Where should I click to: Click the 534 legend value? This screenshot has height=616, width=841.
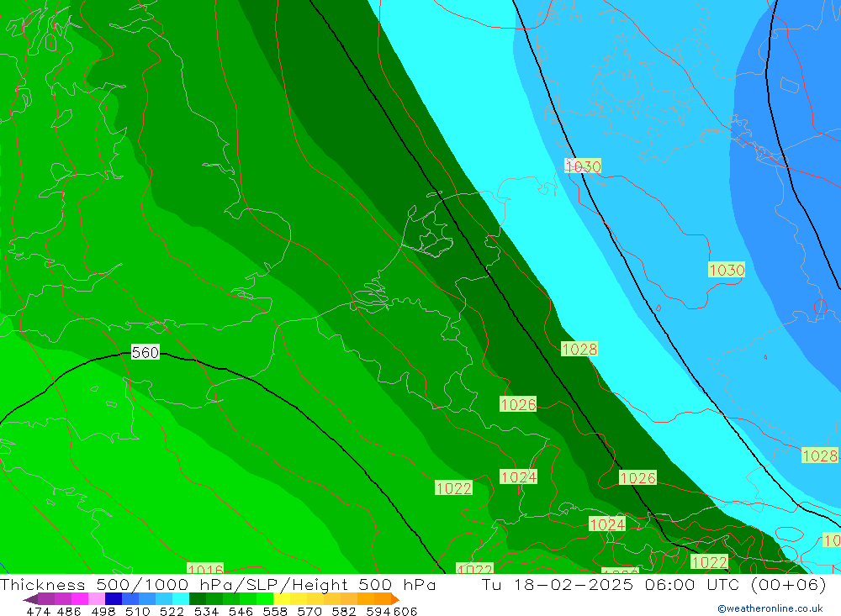[x=206, y=611]
